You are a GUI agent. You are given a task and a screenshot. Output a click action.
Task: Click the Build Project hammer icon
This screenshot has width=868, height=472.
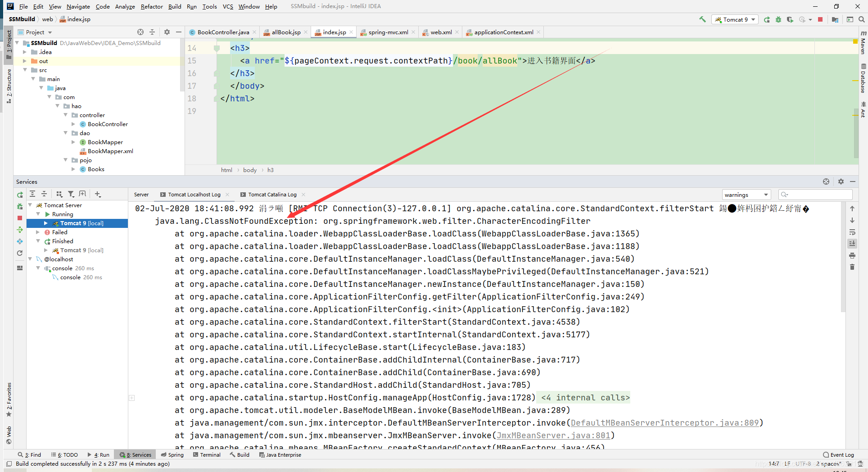(x=702, y=19)
